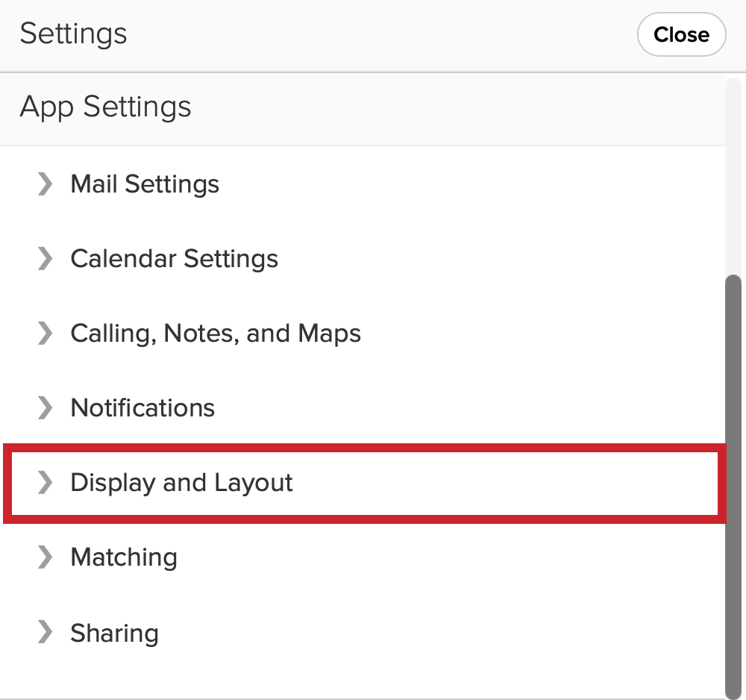Open Notifications settings
The width and height of the screenshot is (746, 700).
click(142, 408)
